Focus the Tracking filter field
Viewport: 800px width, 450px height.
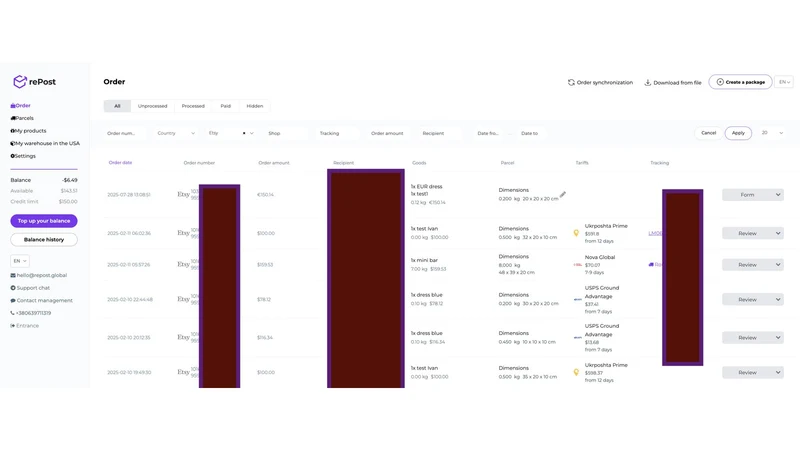[x=337, y=133]
